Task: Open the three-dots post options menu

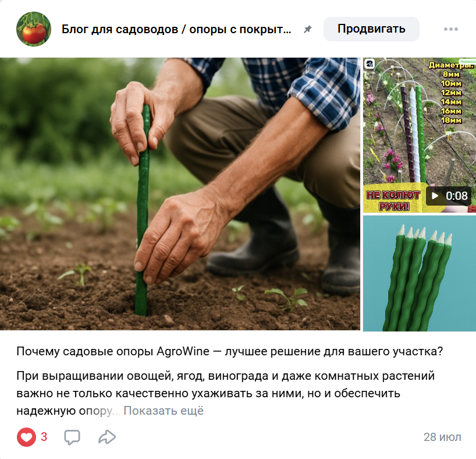Action: tap(451, 29)
